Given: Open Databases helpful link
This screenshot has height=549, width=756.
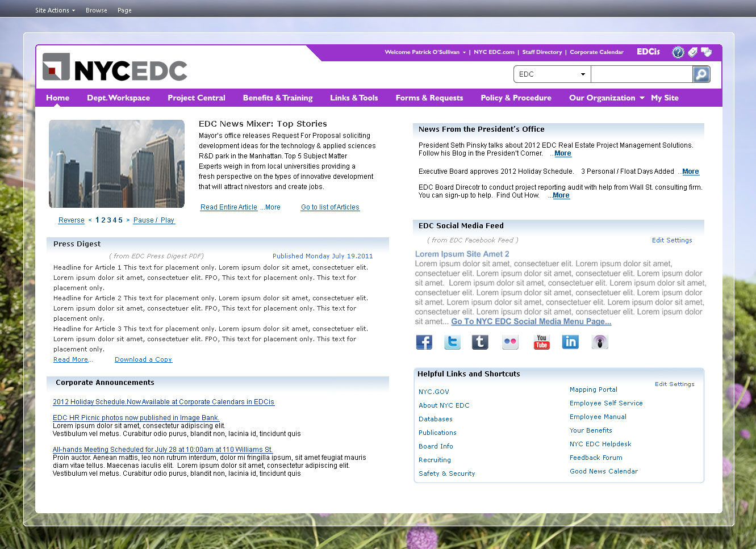Looking at the screenshot, I should coord(436,419).
